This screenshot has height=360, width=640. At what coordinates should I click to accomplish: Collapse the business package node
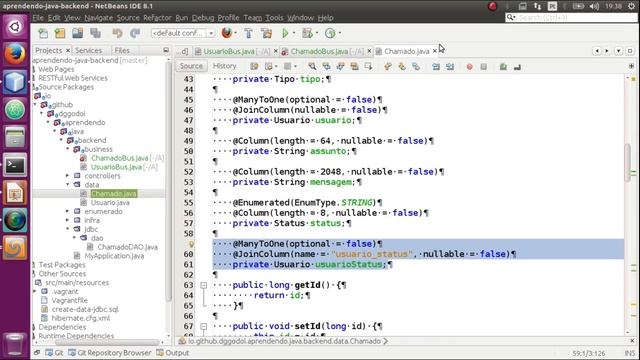68,149
